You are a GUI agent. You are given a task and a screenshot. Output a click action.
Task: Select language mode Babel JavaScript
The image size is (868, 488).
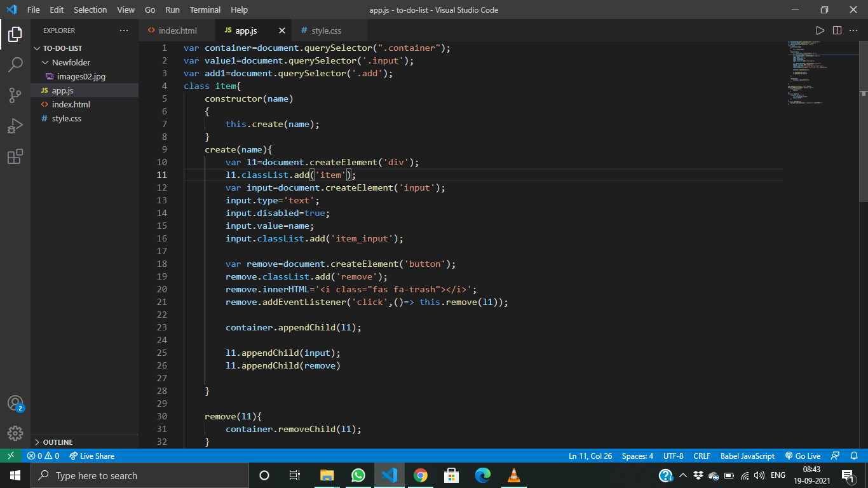coord(747,456)
